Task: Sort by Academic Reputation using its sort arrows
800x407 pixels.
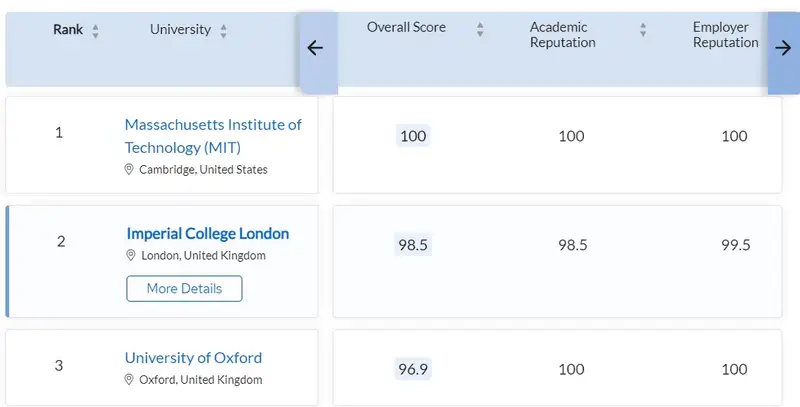Action: 643,29
